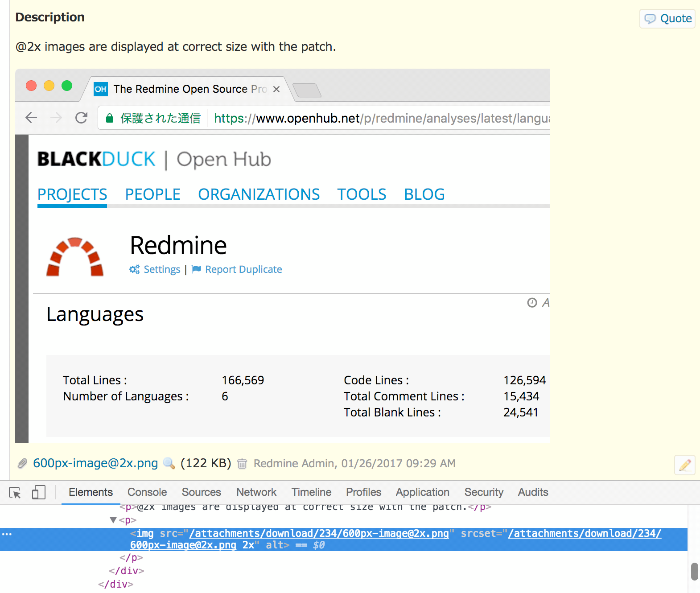
Task: Click the 'Description' heading text
Action: (x=50, y=17)
